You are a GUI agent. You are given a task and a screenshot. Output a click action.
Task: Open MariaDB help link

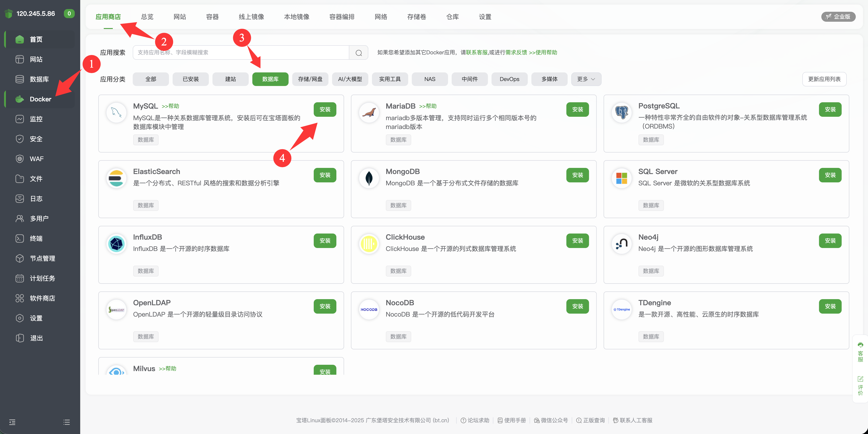tap(428, 106)
